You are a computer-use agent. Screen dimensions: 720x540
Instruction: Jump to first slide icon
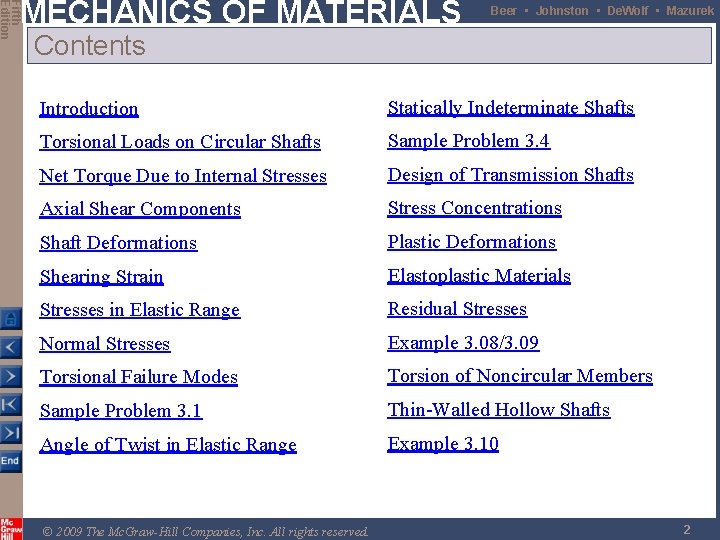11,405
